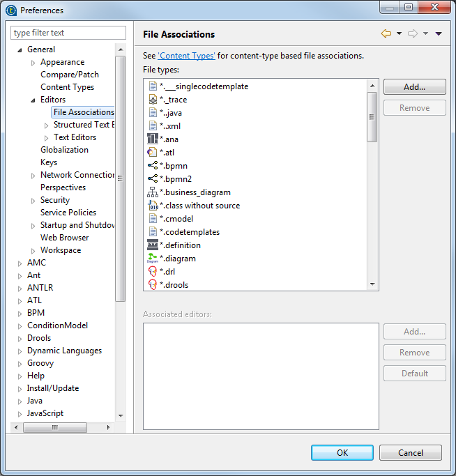Click the tree horizontal scrollbar right arrow
The width and height of the screenshot is (456, 476).
(108, 427)
